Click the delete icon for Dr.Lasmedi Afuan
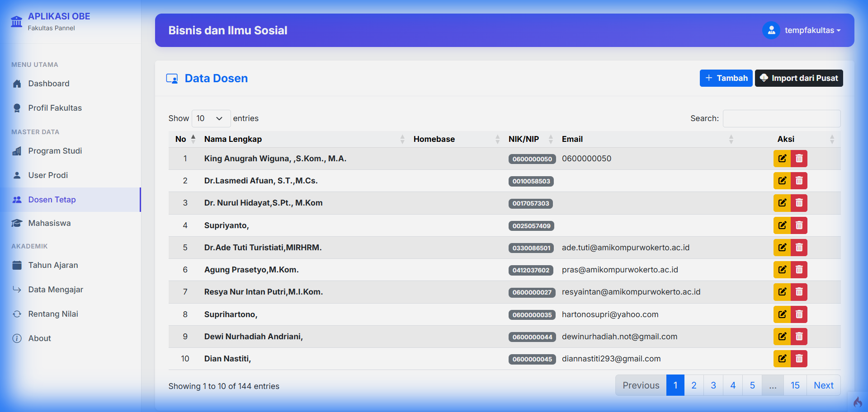This screenshot has height=412, width=868. [799, 181]
